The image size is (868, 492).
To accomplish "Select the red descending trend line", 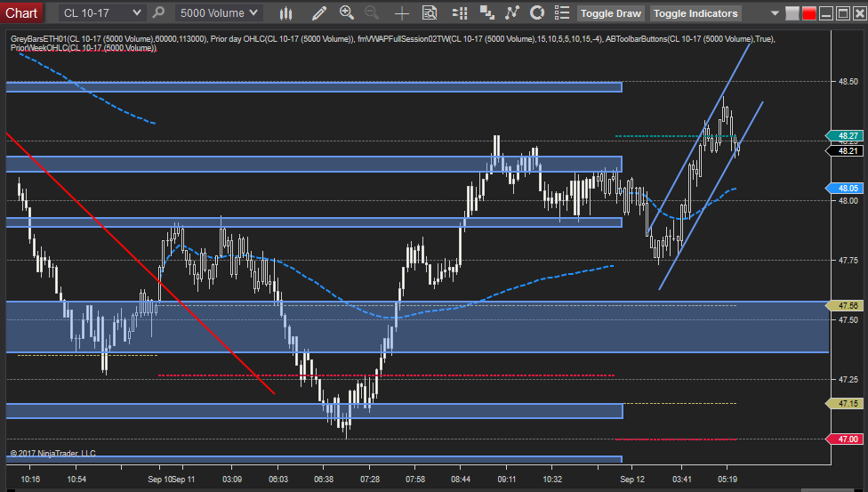I will point(141,263).
